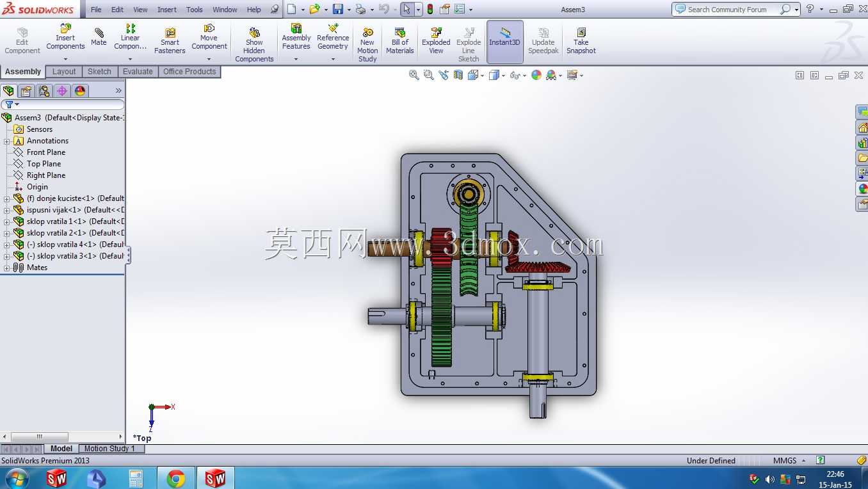Click the Insert Components tool
The width and height of the screenshot is (868, 489).
pos(65,37)
